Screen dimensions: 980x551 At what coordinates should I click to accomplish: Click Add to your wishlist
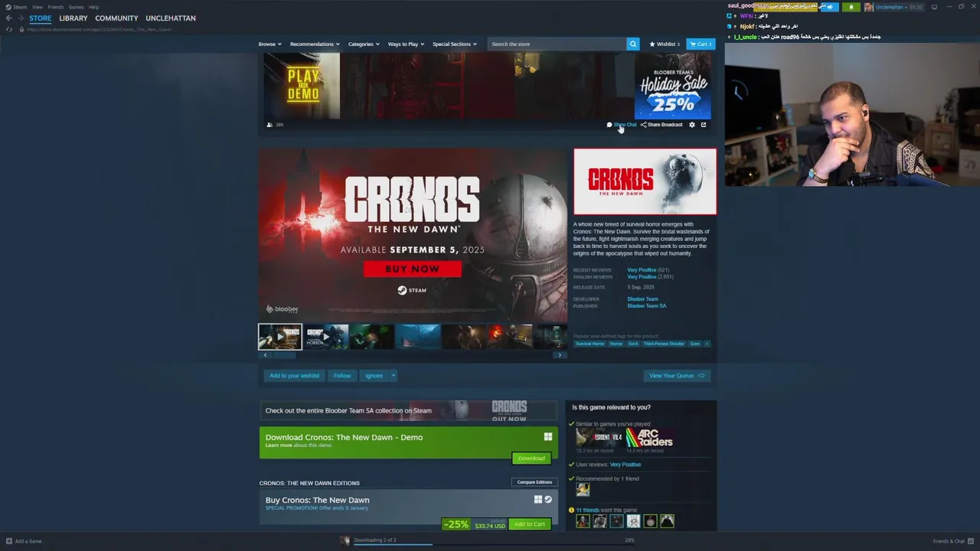click(x=294, y=376)
